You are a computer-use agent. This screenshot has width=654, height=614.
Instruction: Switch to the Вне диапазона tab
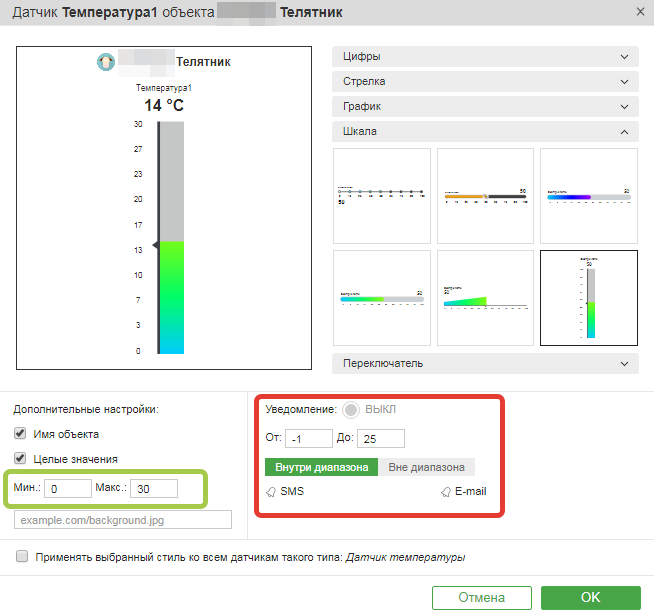tap(426, 467)
